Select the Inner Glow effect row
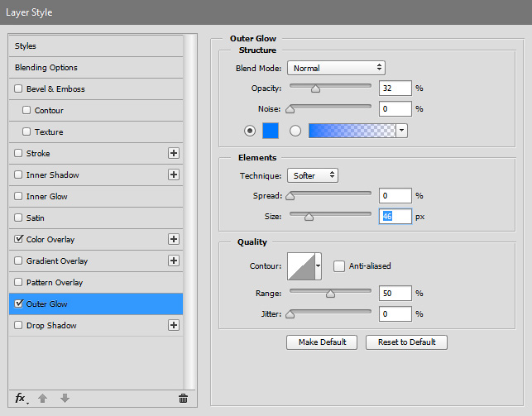The image size is (532, 416). click(x=96, y=196)
